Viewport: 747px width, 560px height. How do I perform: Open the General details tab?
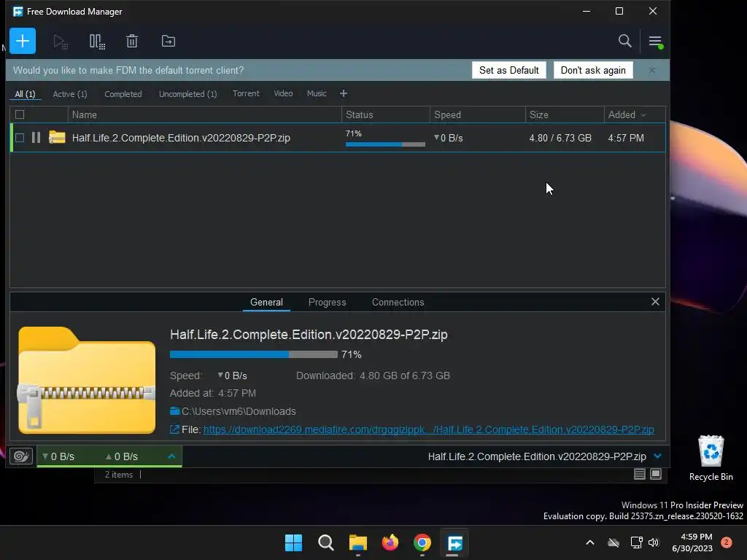coord(266,303)
